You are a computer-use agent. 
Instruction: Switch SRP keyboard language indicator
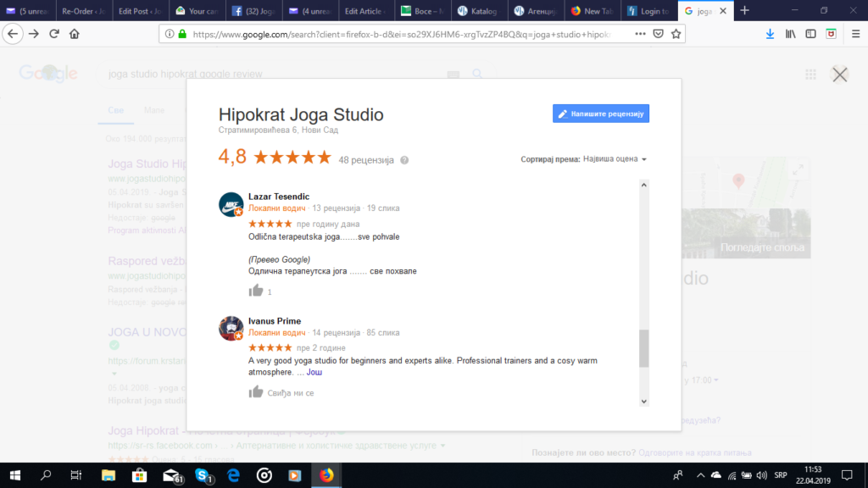[781, 475]
